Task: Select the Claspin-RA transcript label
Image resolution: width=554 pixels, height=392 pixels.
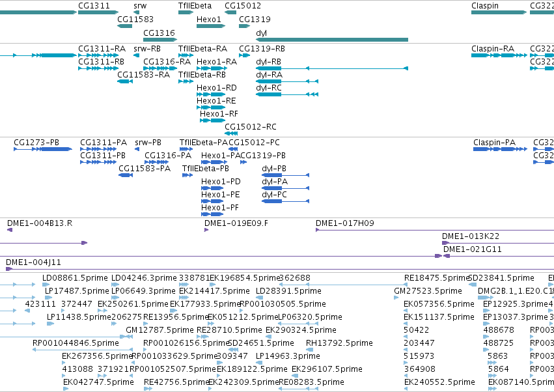Action: click(x=493, y=48)
